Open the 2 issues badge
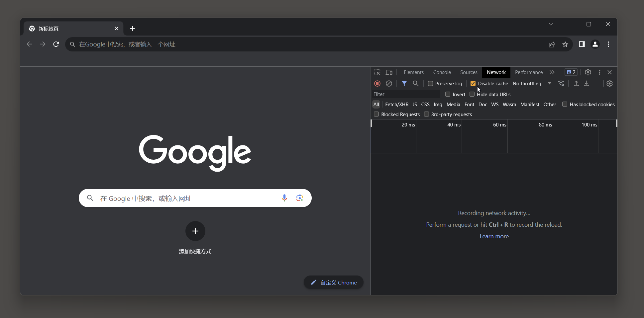 [571, 72]
